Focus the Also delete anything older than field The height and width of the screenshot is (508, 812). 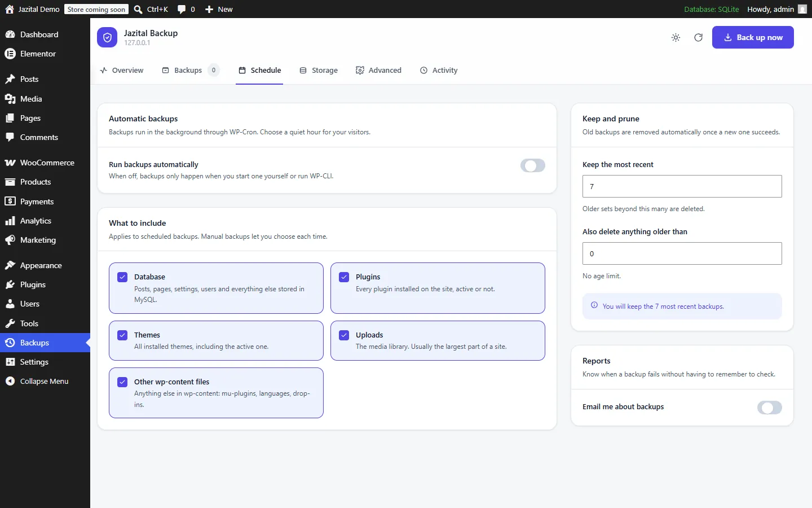(682, 253)
